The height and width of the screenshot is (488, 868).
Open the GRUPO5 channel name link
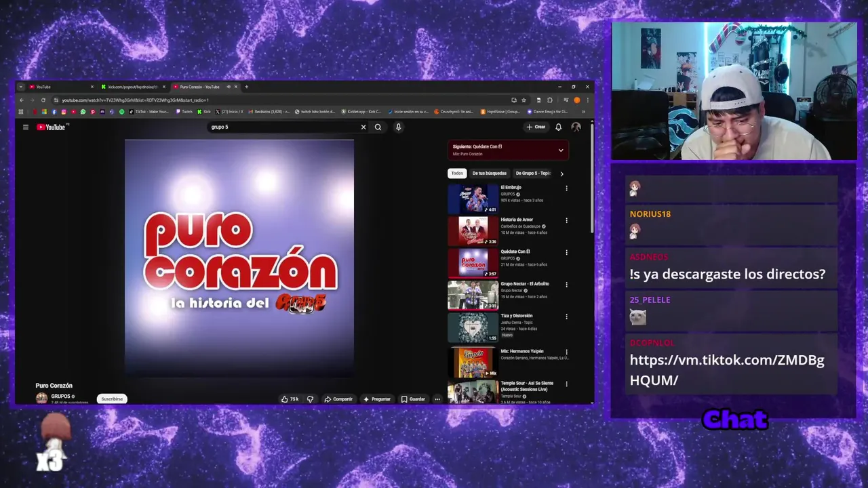(x=60, y=396)
